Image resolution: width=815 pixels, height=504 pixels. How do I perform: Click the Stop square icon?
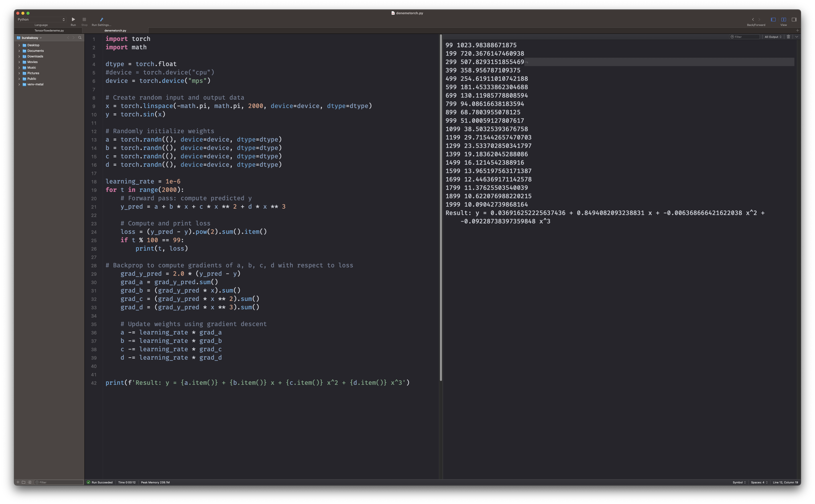click(x=84, y=20)
